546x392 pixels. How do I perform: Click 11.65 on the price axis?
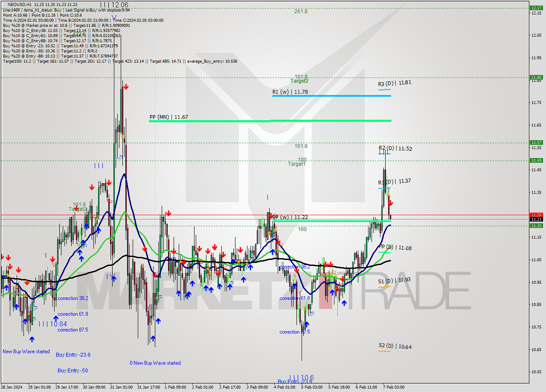537,125
